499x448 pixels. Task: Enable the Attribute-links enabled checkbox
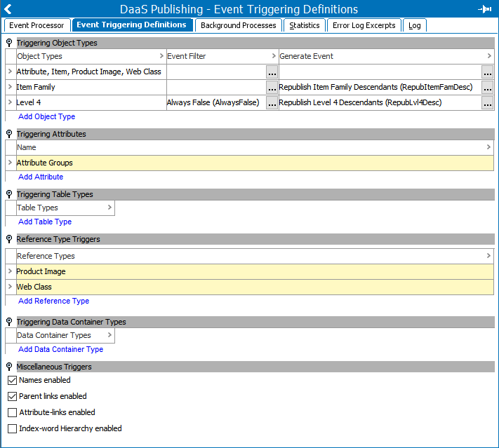[12, 413]
